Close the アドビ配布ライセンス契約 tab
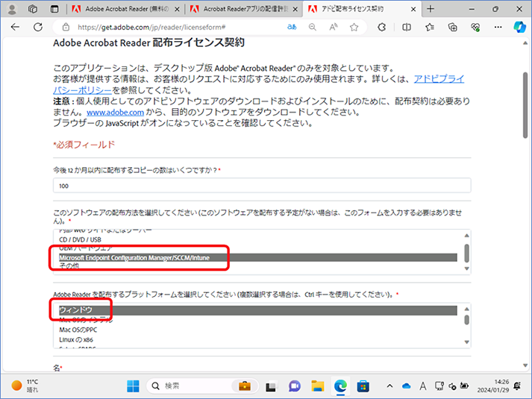Viewport: 532px width, 399px height. pos(413,10)
